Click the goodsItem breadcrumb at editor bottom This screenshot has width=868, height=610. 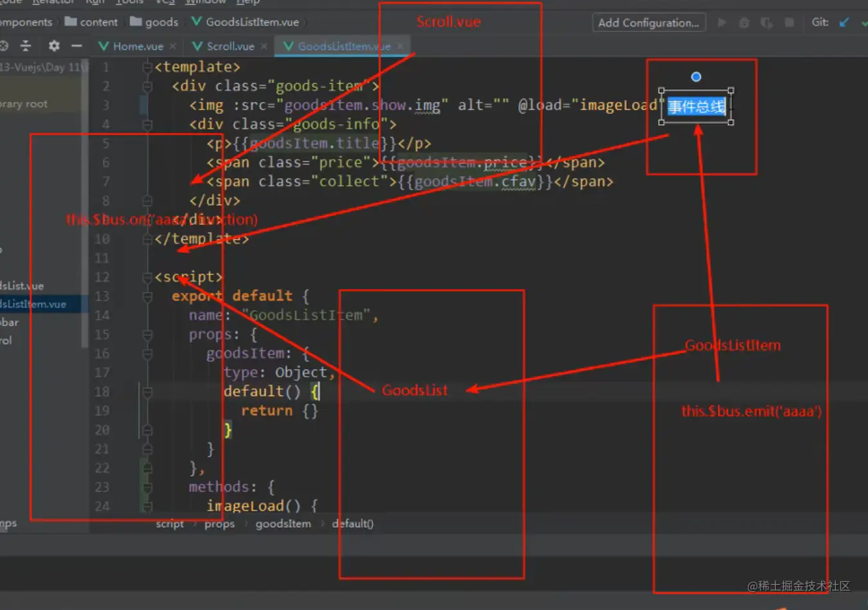(283, 524)
